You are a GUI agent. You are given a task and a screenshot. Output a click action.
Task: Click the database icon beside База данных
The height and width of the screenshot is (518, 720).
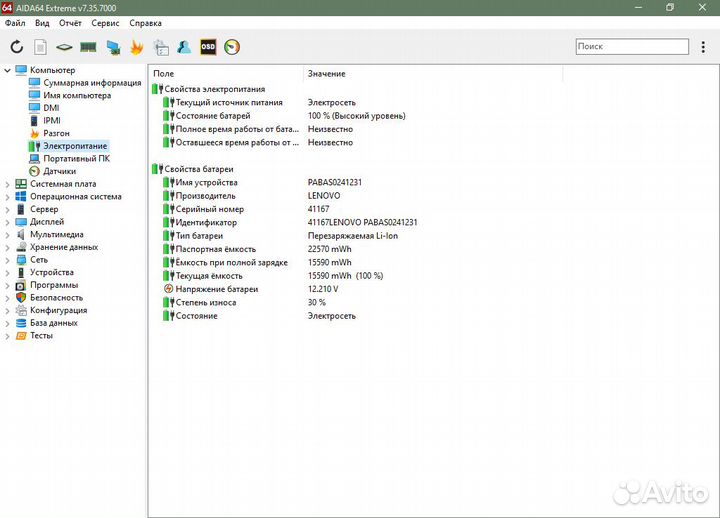21,323
